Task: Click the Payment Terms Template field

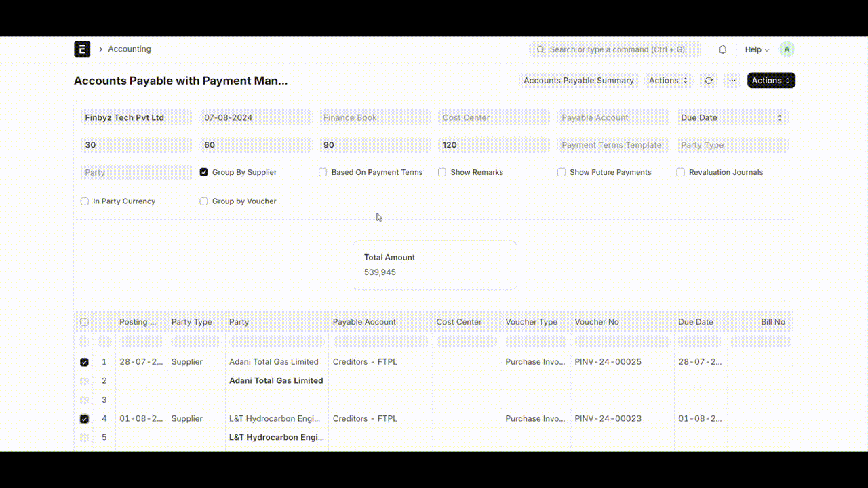Action: coord(614,145)
